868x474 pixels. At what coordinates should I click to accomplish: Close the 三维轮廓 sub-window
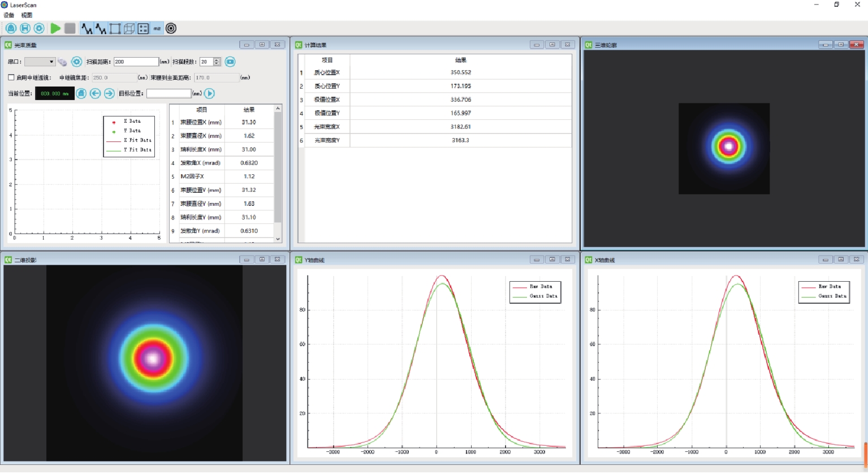857,45
